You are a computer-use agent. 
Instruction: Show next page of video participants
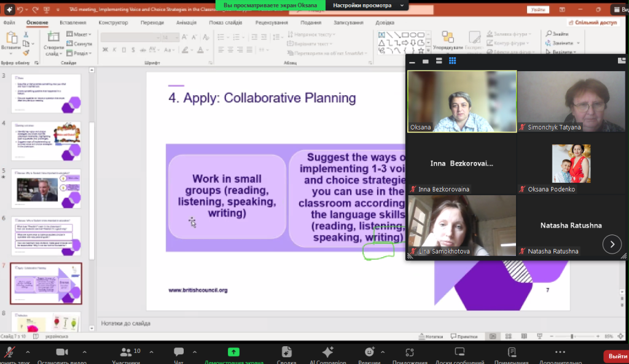tap(612, 244)
